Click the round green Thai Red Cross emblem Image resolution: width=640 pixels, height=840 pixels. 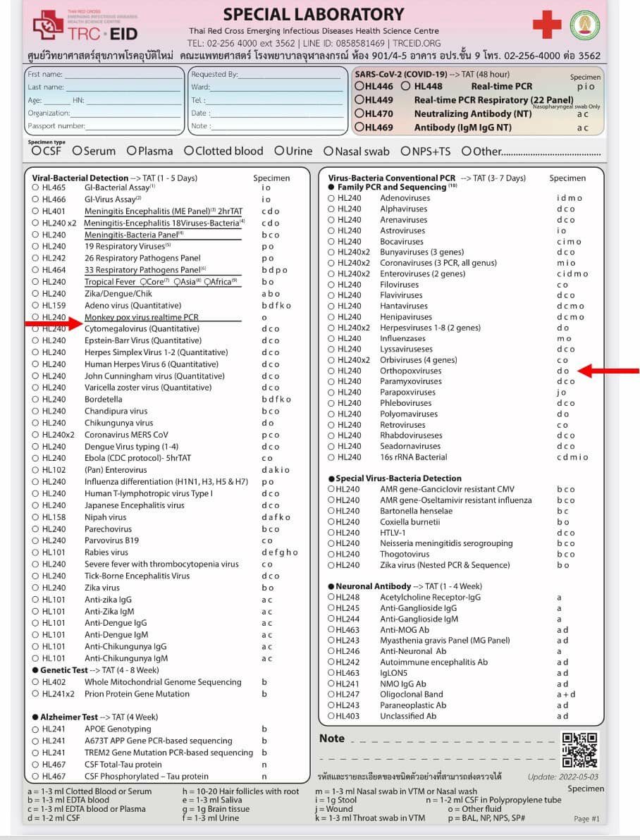pyautogui.click(x=584, y=25)
